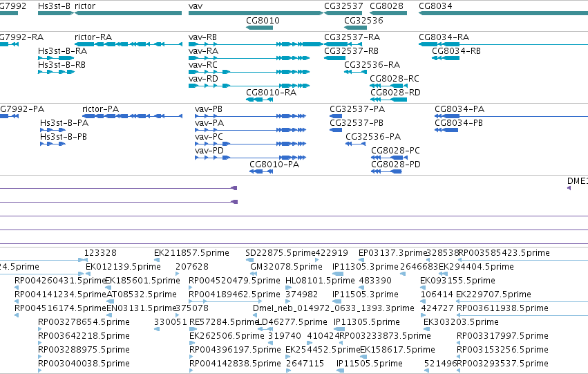The image size is (588, 374).
Task: Click the RP004260431.5prime EST label
Action: click(x=60, y=281)
